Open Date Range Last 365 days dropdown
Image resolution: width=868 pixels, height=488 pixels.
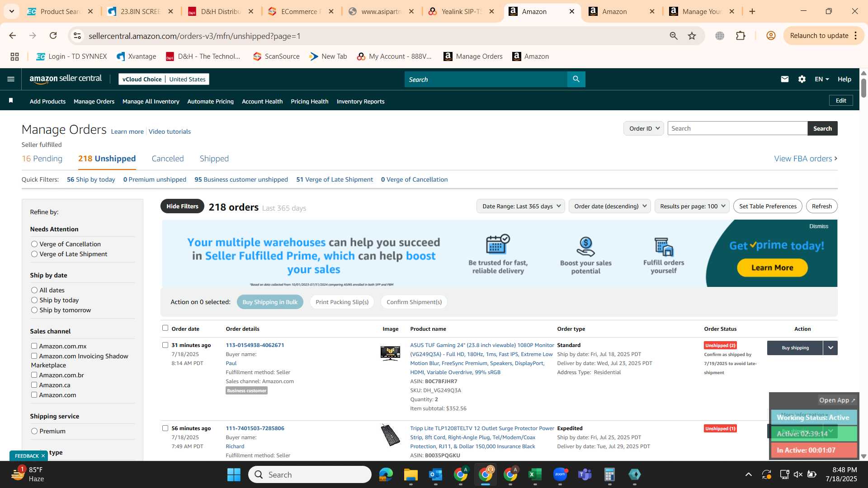521,206
